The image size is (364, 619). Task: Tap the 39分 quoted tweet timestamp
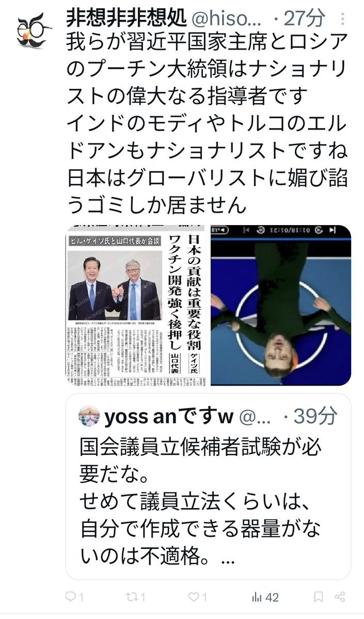click(316, 416)
